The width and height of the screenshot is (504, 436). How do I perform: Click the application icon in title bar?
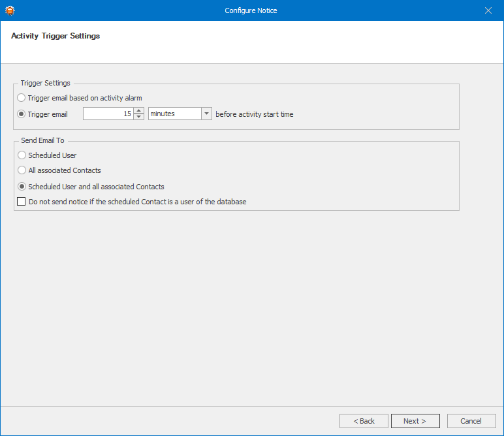coord(10,10)
